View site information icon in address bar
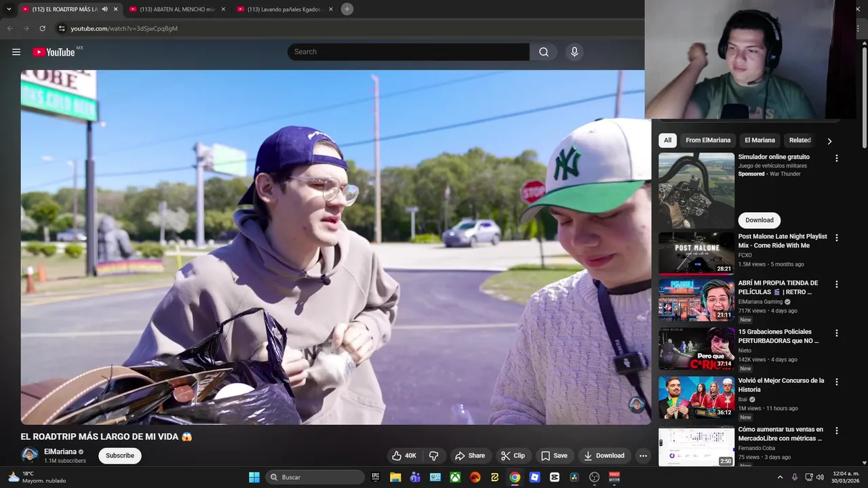This screenshot has width=868, height=488. (x=61, y=28)
